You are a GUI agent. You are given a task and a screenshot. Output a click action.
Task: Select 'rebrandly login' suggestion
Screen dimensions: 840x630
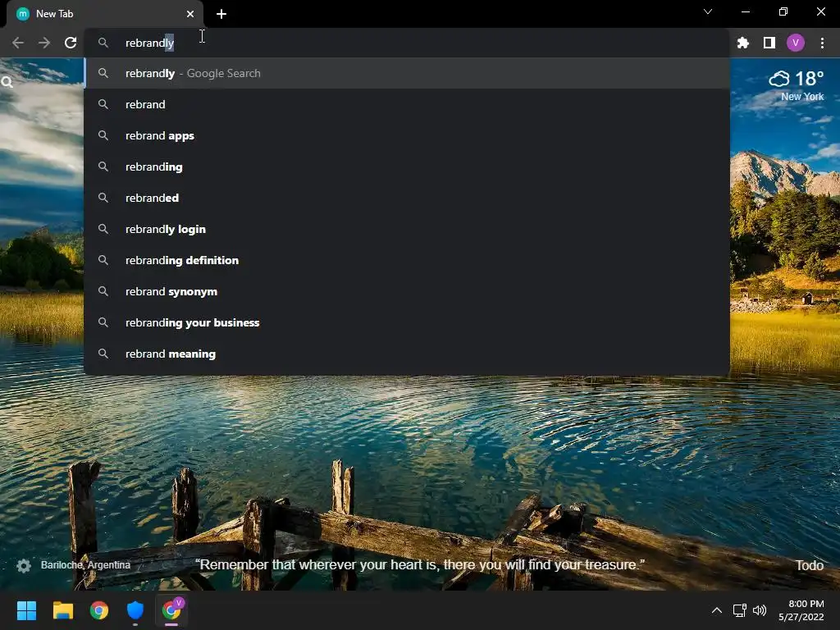[x=407, y=230]
